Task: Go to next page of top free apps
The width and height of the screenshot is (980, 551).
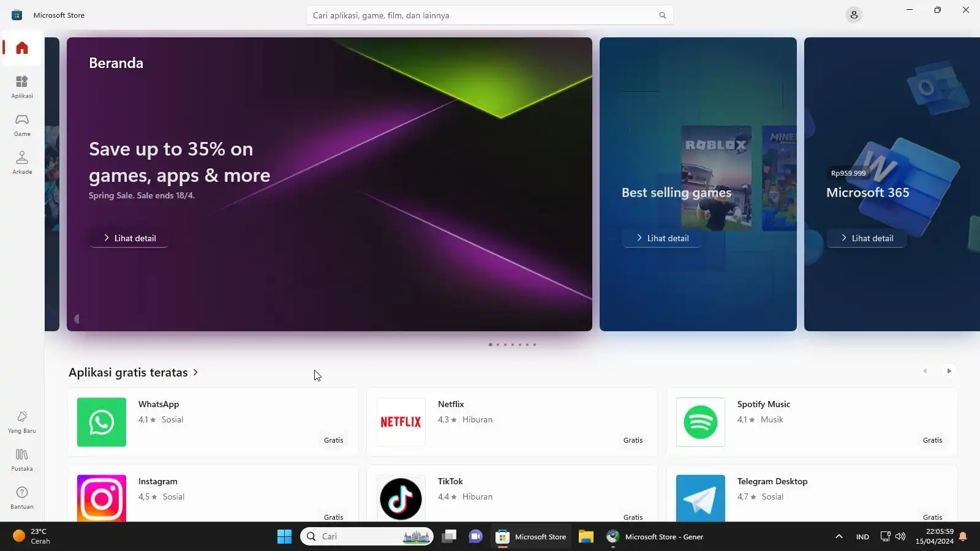Action: click(x=949, y=371)
